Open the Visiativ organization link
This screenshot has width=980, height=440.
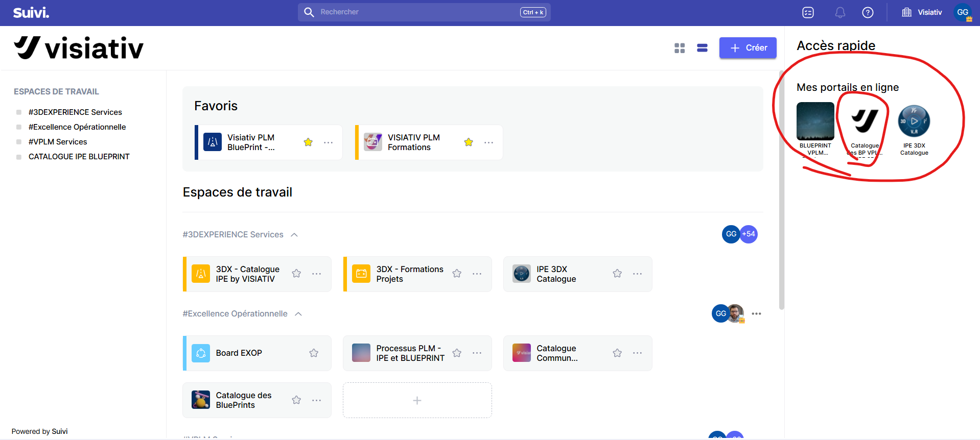click(x=922, y=13)
